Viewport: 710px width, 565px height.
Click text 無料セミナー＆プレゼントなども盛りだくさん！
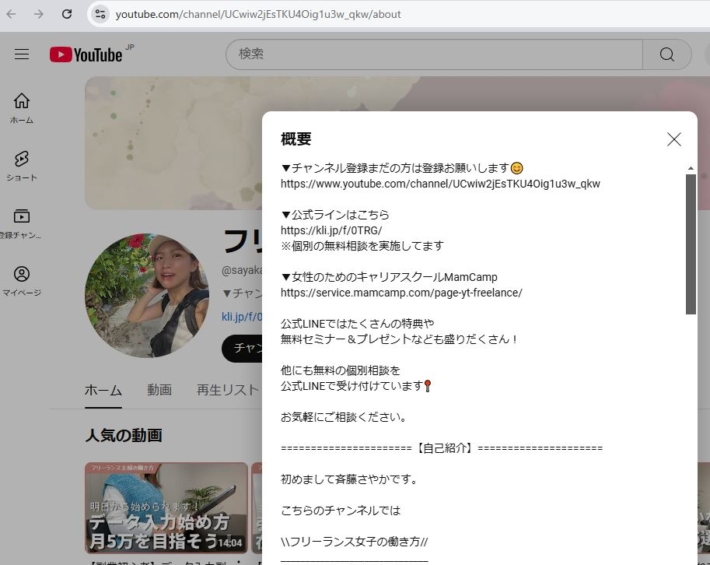point(399,339)
